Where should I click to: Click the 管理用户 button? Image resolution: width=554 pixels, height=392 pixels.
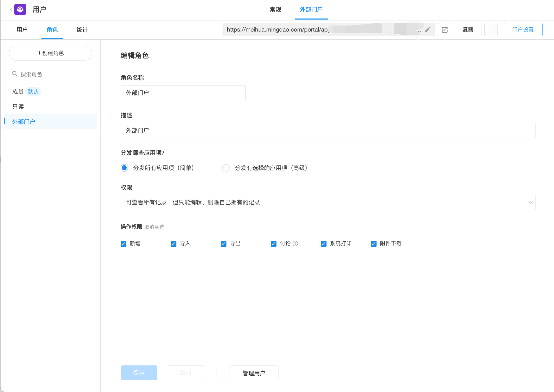click(254, 373)
